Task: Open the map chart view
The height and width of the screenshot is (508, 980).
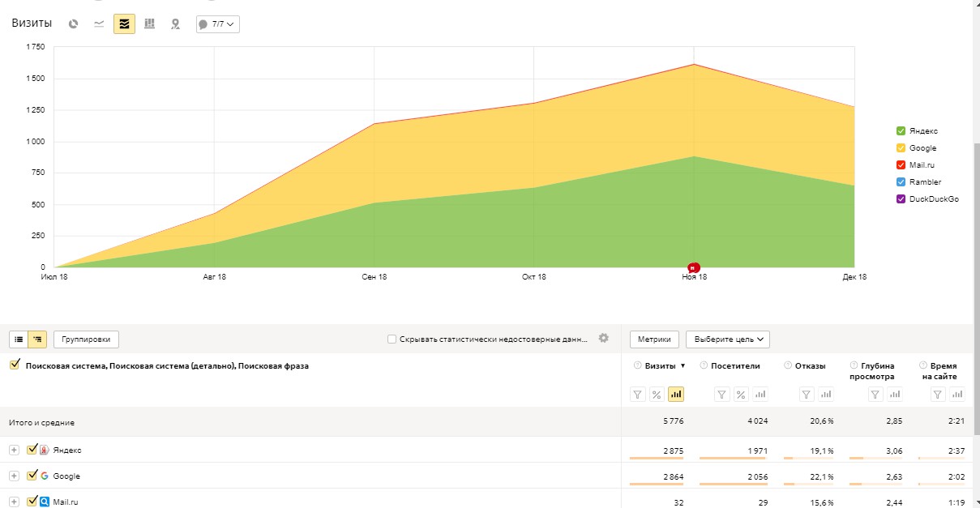Action: click(x=175, y=24)
